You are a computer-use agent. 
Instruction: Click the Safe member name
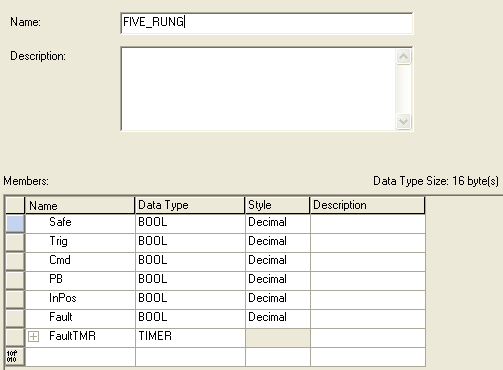point(60,222)
